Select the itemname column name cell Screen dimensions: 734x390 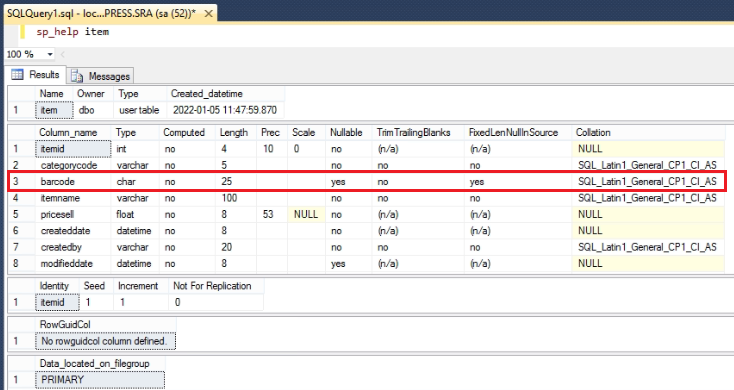73,198
